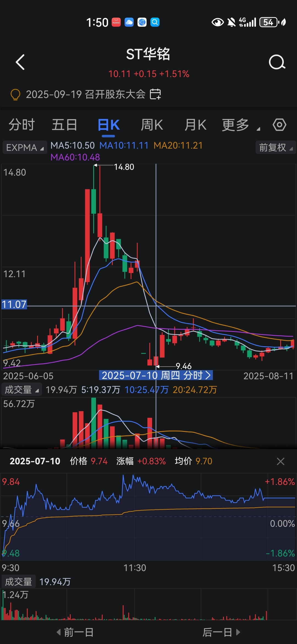297x644 pixels.
Task: Expand the 更多 period options
Action: pos(241,125)
